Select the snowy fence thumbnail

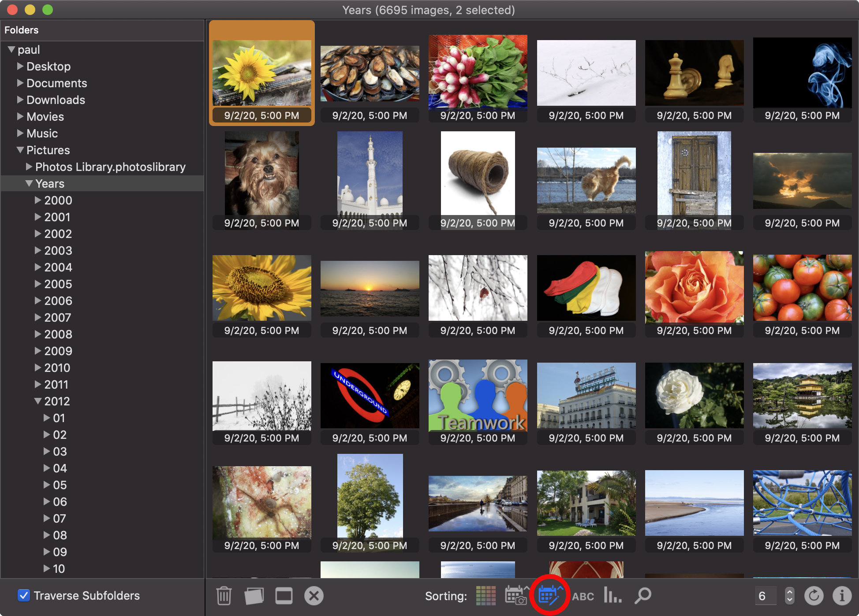[262, 396]
